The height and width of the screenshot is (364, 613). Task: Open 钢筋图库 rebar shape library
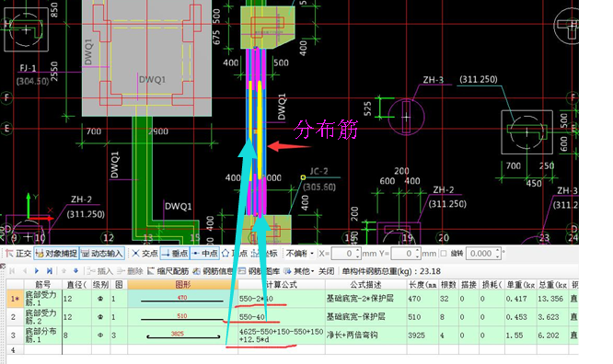click(x=259, y=270)
